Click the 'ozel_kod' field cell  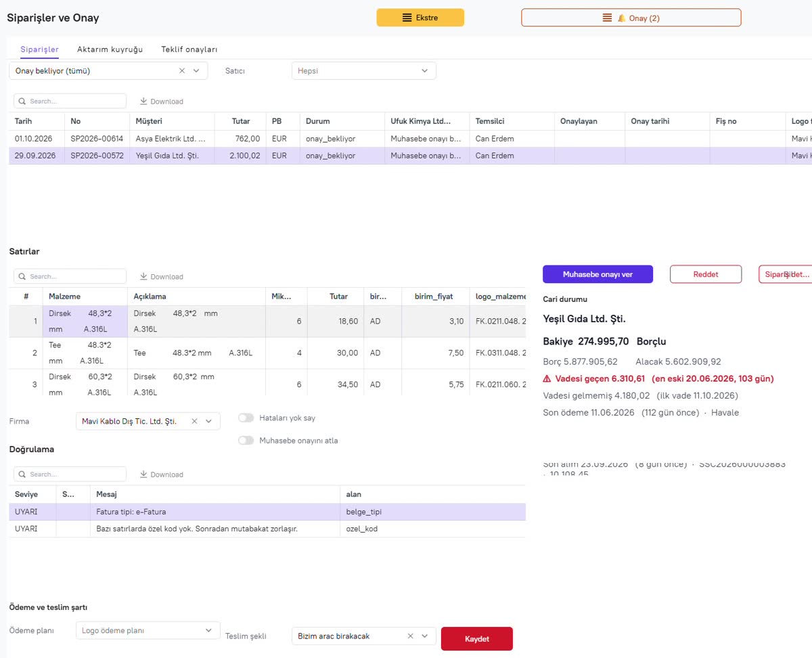(433, 529)
